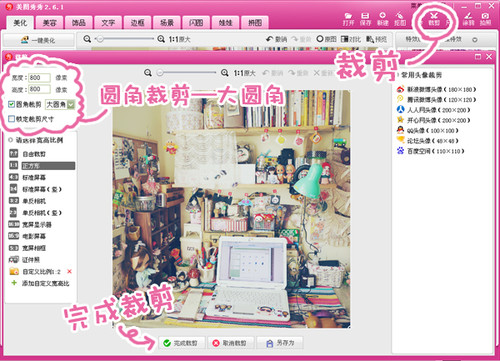This screenshot has width=500, height=361.
Task: Go to the 边框 tab
Action: 137,23
